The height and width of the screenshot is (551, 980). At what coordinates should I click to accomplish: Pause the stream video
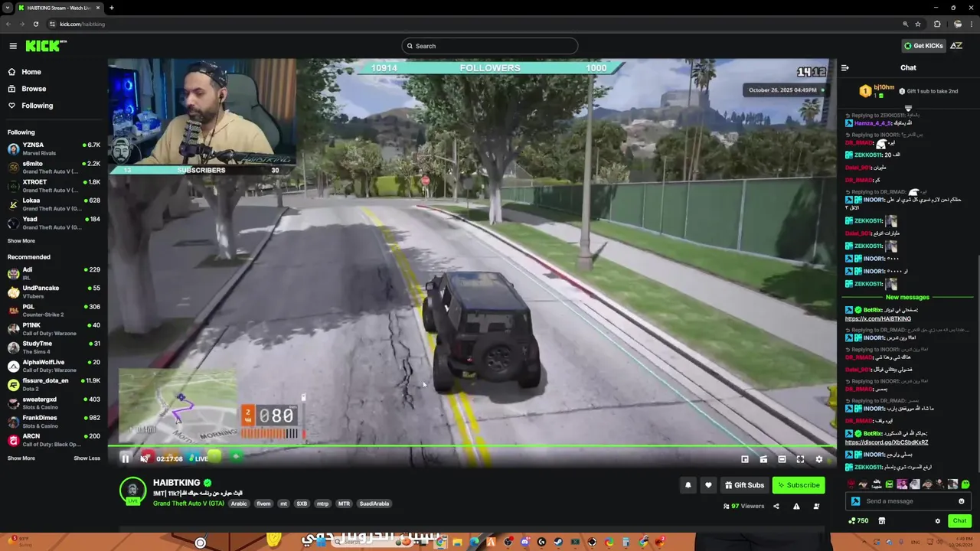tap(126, 458)
